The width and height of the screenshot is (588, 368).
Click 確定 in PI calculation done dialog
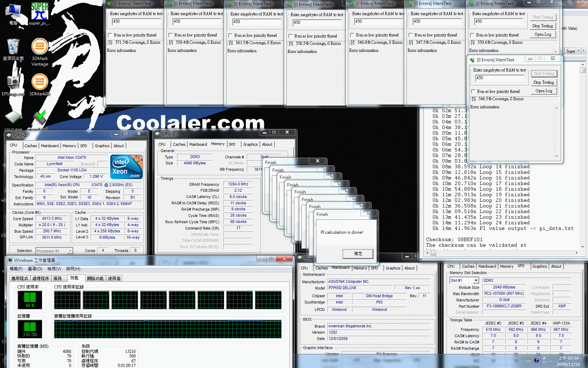click(x=358, y=253)
